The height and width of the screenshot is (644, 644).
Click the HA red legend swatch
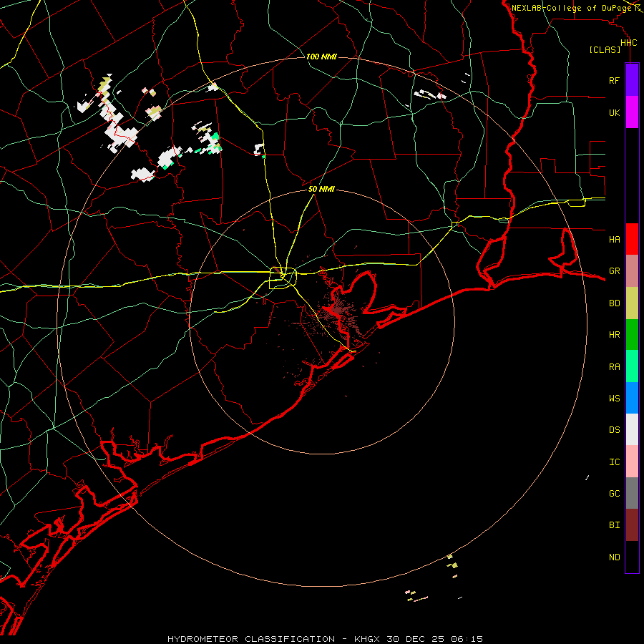coord(632,239)
